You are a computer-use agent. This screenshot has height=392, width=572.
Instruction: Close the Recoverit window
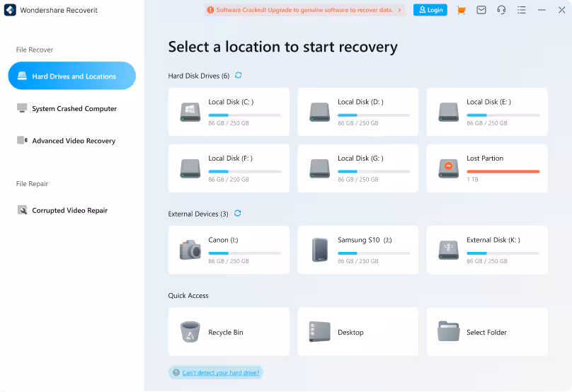coord(562,10)
